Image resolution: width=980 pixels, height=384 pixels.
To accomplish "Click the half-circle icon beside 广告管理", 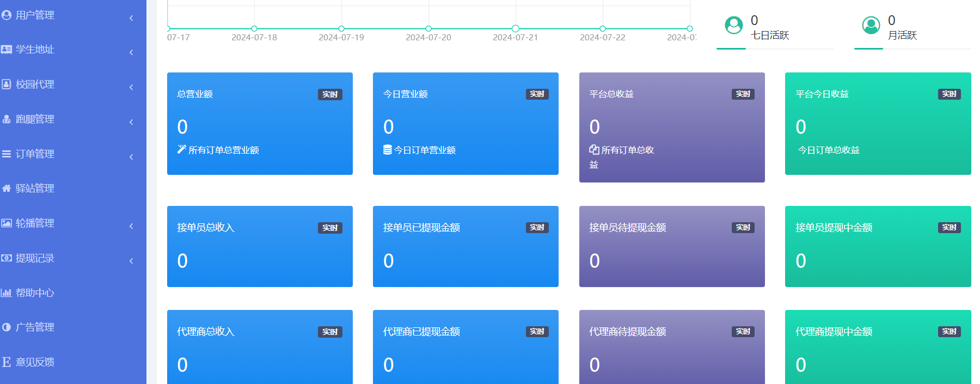I will tap(7, 327).
